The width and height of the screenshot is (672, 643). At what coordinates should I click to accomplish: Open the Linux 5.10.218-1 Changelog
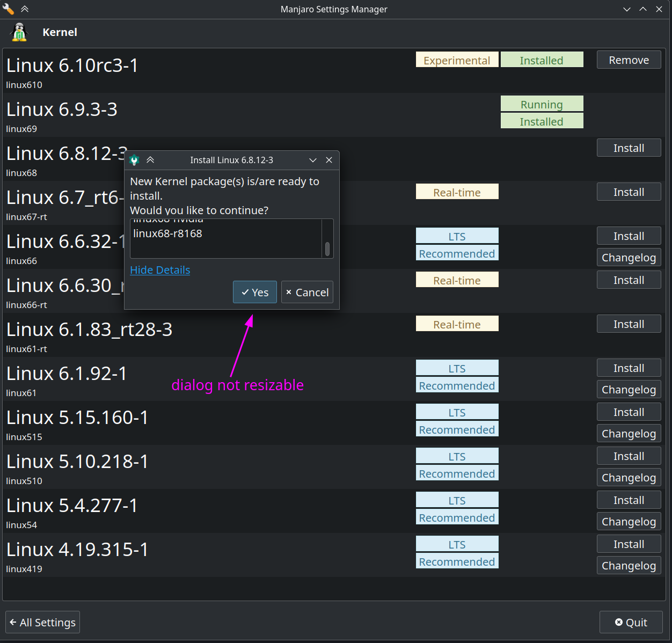[x=629, y=478]
